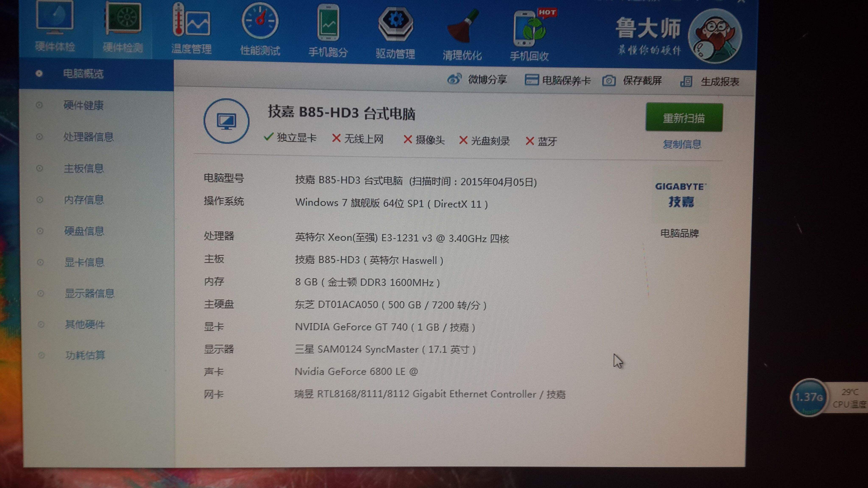This screenshot has width=868, height=488.
Task: Click the round desktop computer icon
Action: click(226, 121)
